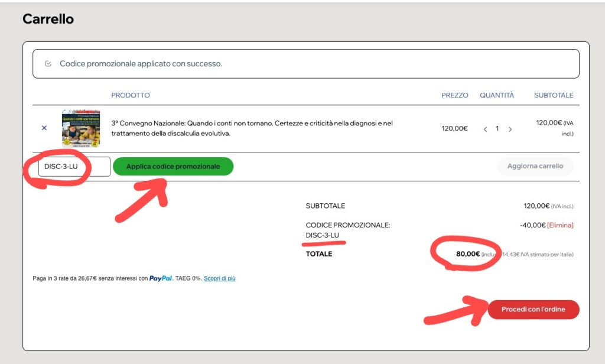Screen dimensions: 605x364
Task: Click the 80,00€ total amount
Action: tap(467, 254)
